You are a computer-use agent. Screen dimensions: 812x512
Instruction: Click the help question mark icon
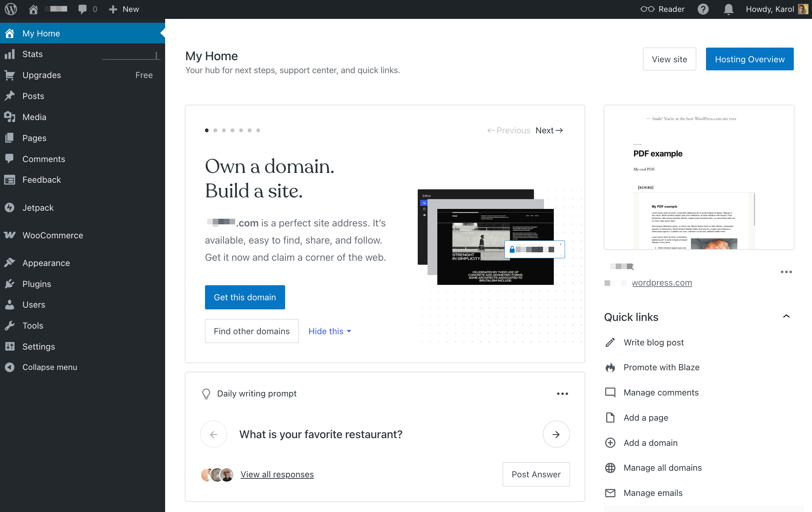703,9
